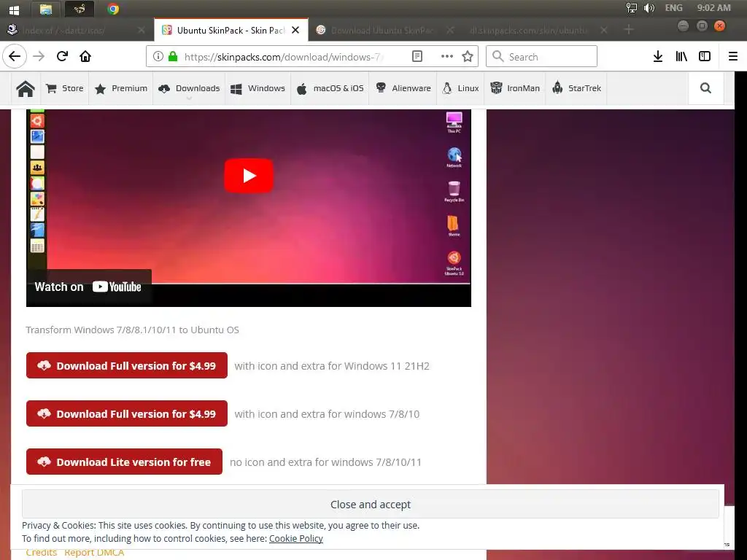Viewport: 747px width, 560px height.
Task: Reload the current page
Action: pos(62,56)
